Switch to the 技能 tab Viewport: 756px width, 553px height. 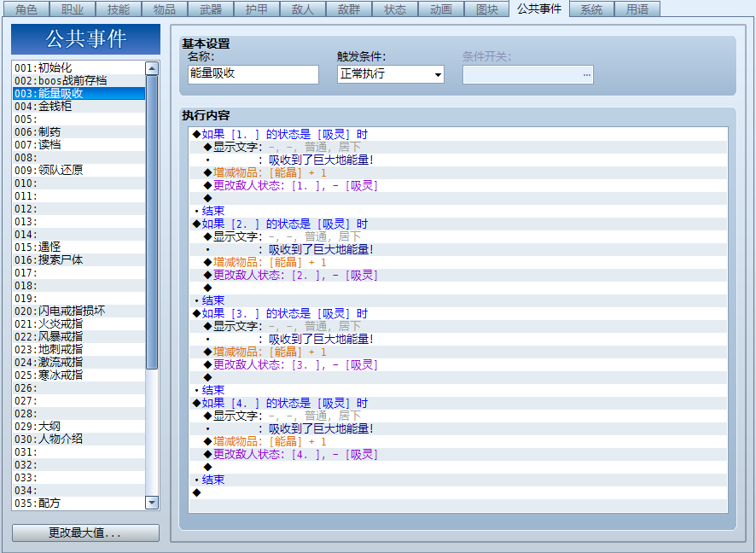119,9
